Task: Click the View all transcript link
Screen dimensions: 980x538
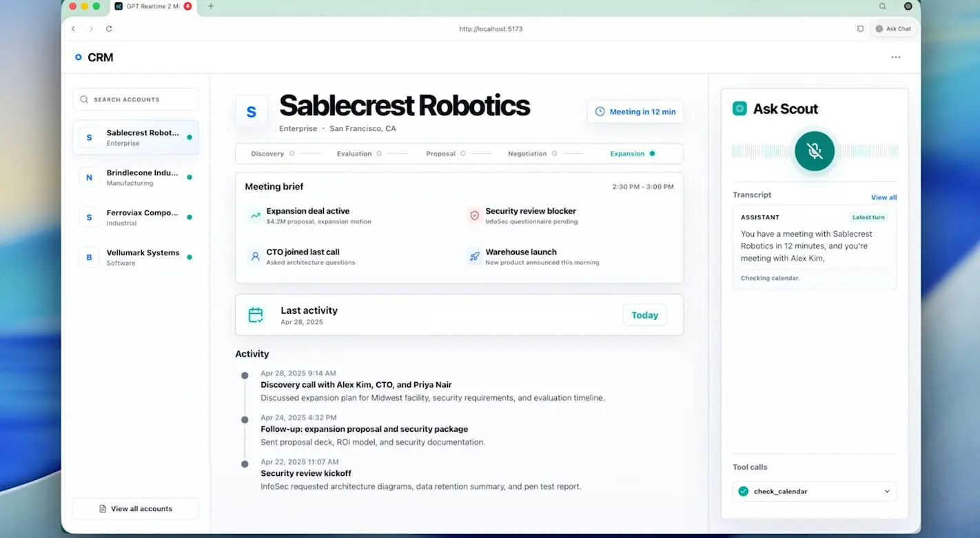Action: pyautogui.click(x=884, y=197)
